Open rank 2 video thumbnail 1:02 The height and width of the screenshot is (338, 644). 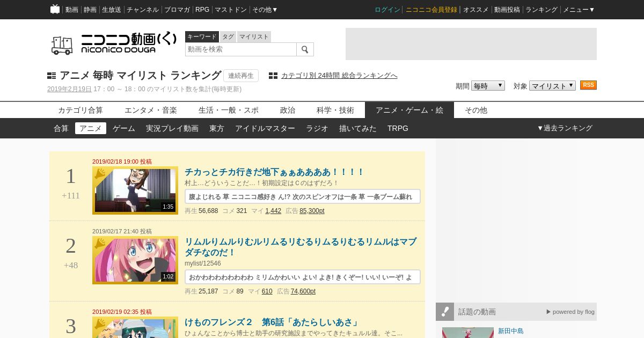pyautogui.click(x=135, y=260)
